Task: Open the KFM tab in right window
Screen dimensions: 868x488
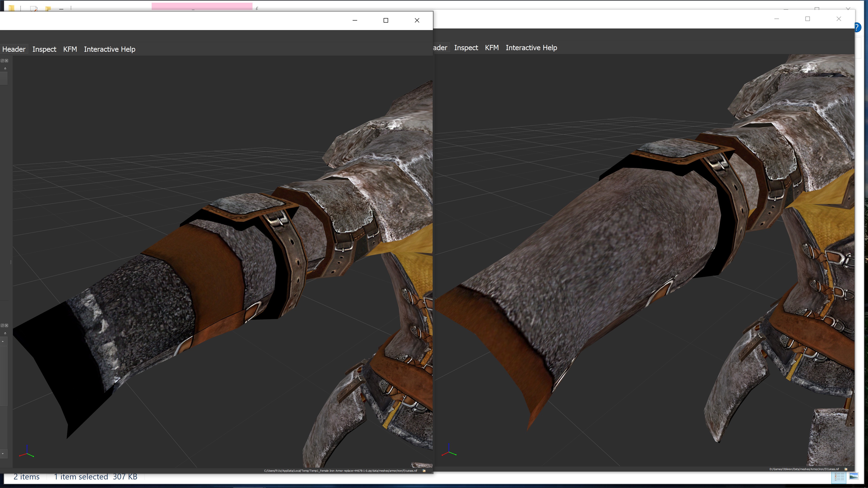Action: click(x=492, y=48)
